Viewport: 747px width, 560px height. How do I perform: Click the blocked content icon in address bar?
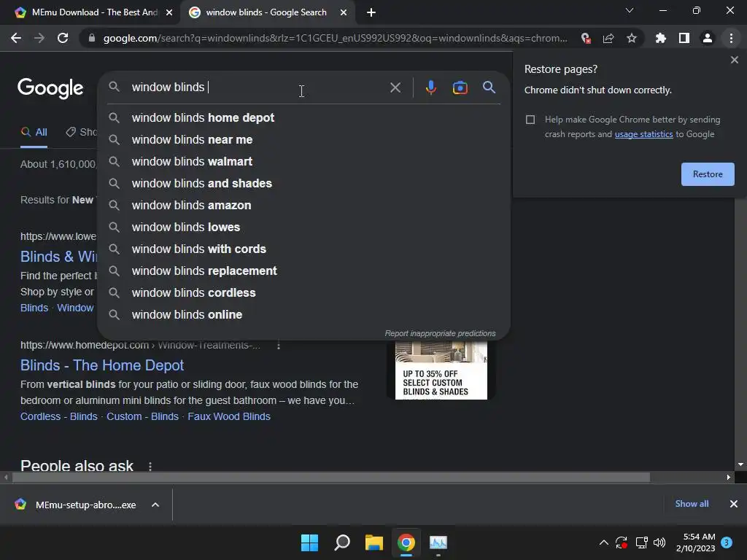[x=586, y=38]
